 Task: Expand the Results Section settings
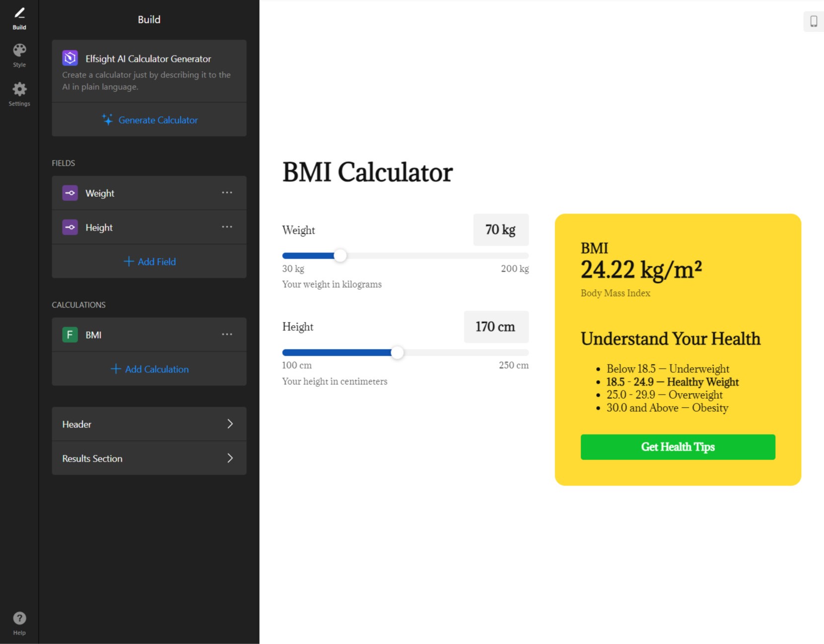(x=149, y=458)
